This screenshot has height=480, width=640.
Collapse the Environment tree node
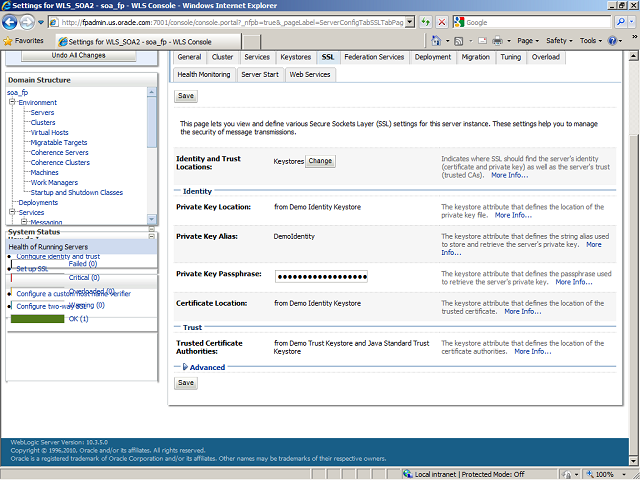tap(11, 102)
